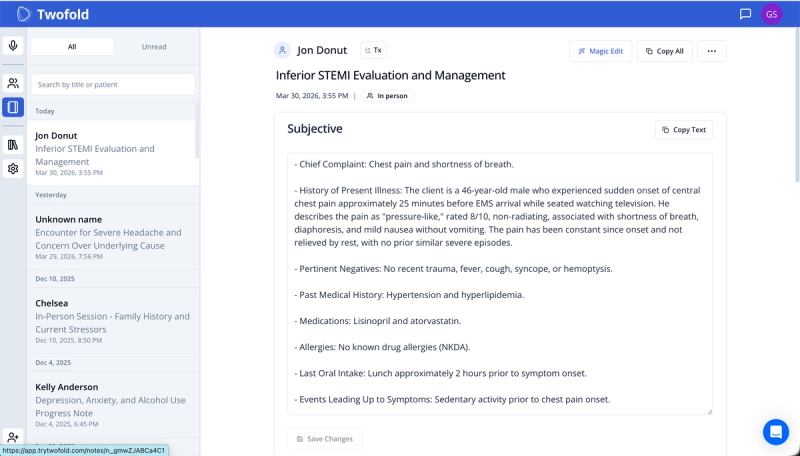Open the Tx note type selector

372,50
